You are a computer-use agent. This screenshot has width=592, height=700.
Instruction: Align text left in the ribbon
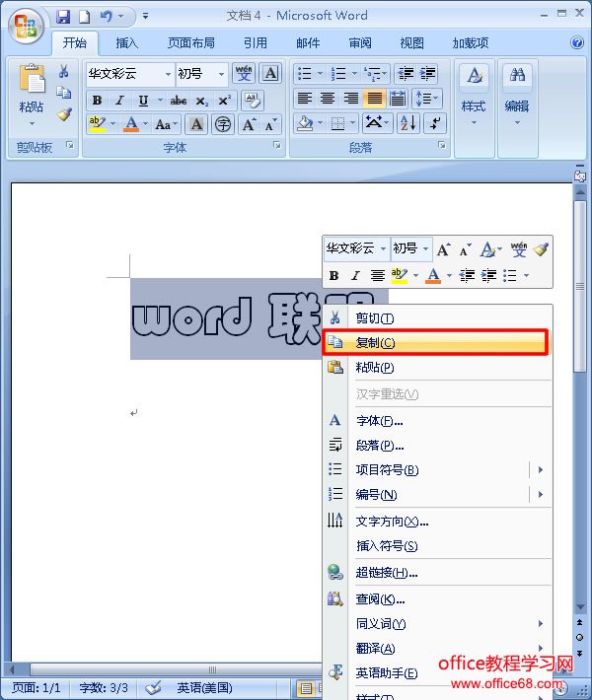(x=305, y=99)
